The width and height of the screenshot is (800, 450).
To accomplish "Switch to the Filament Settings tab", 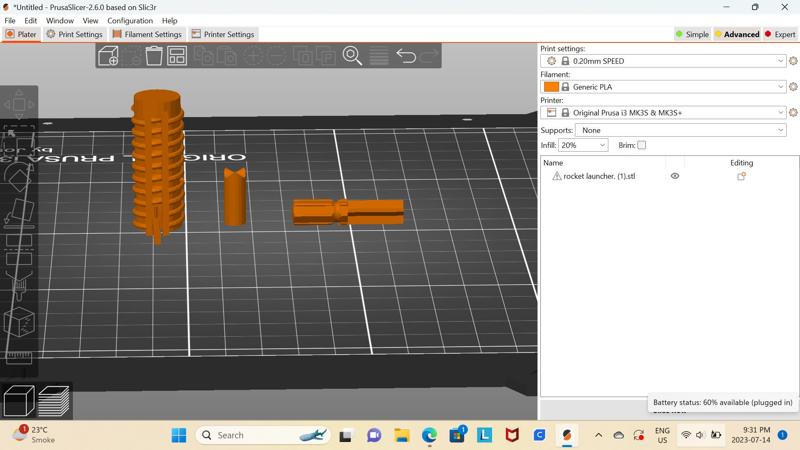I will 147,34.
